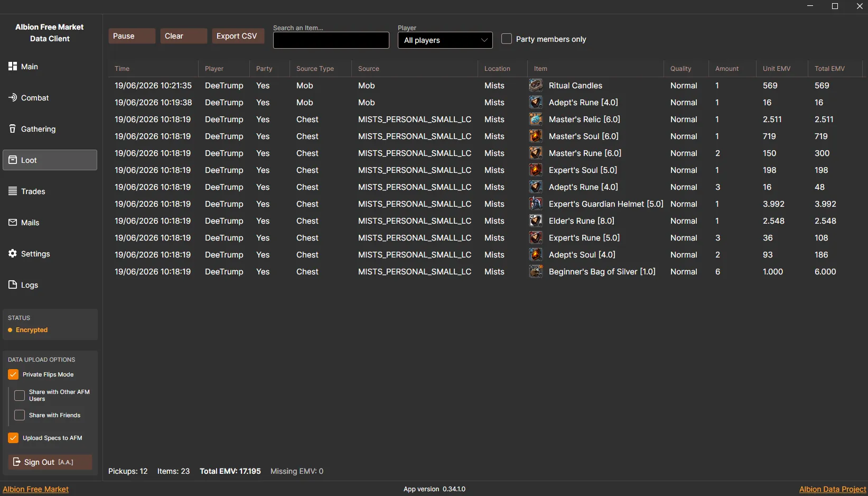Click the Clear button
This screenshot has height=496, width=868.
[183, 36]
